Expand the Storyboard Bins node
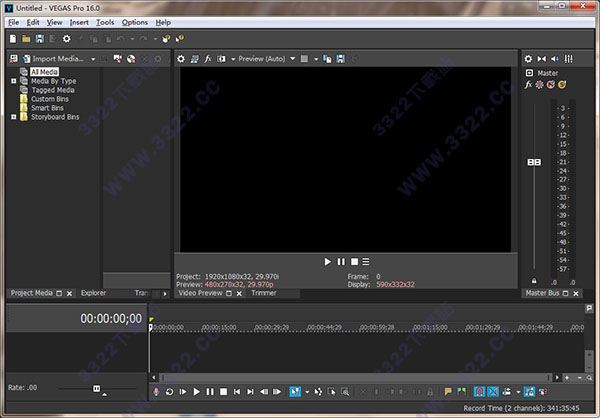The image size is (600, 418). point(14,117)
